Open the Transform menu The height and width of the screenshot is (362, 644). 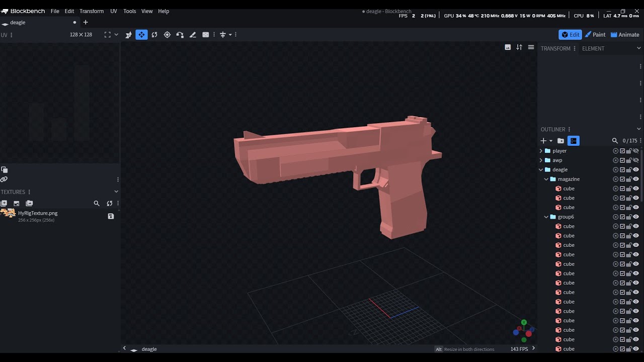click(92, 11)
